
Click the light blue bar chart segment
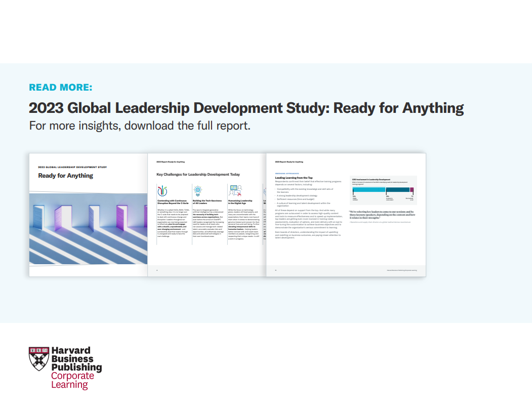369,190
